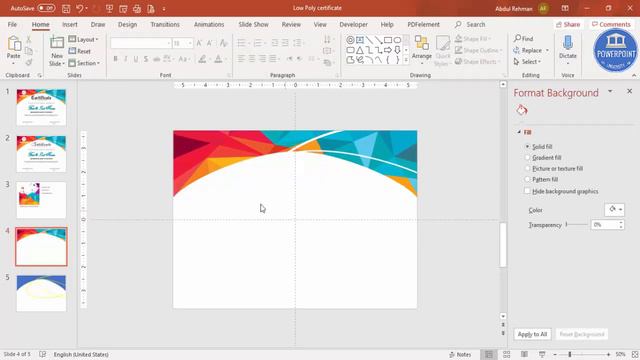Open the Transitions tab

[165, 24]
